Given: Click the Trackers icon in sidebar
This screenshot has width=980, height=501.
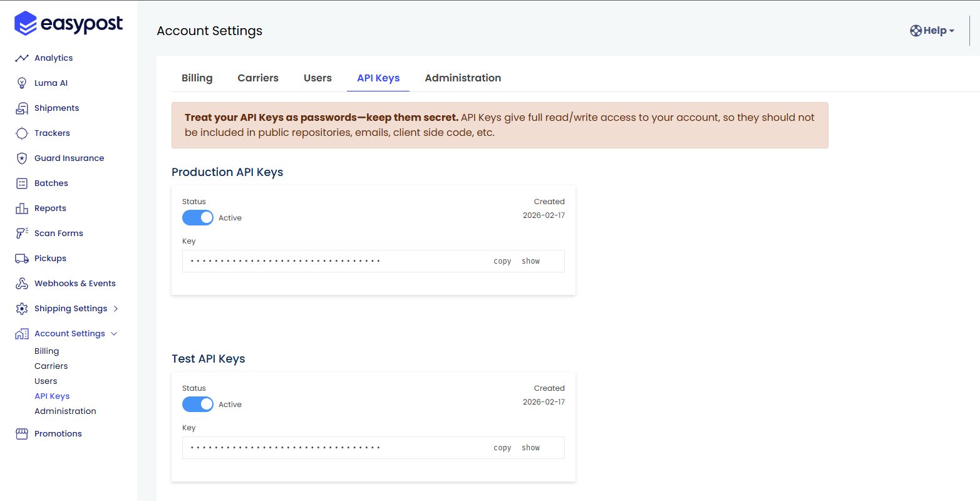Looking at the screenshot, I should 21,133.
